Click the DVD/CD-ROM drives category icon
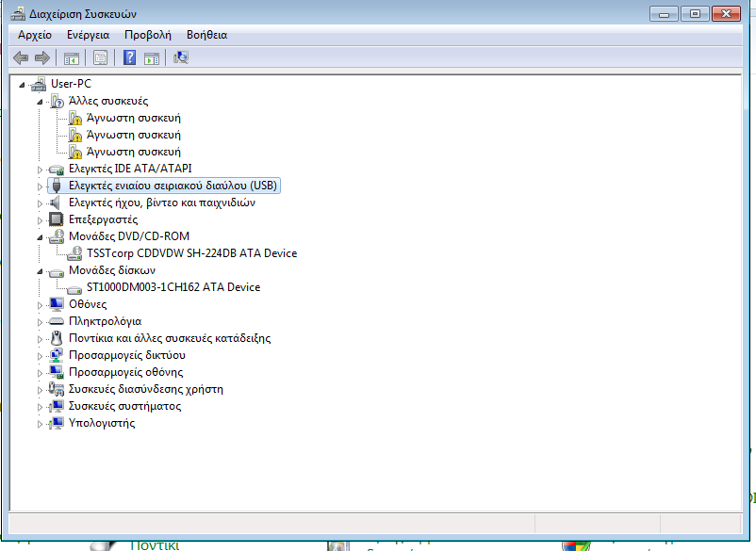 [57, 236]
